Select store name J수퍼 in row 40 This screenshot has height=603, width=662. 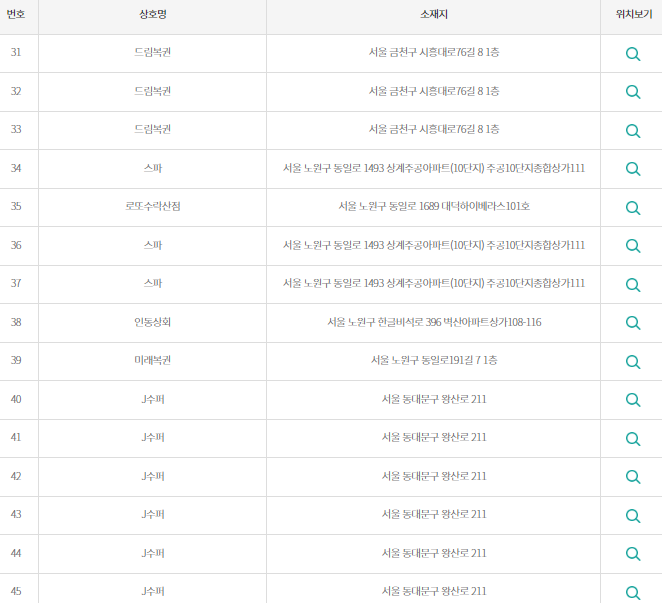tap(153, 399)
